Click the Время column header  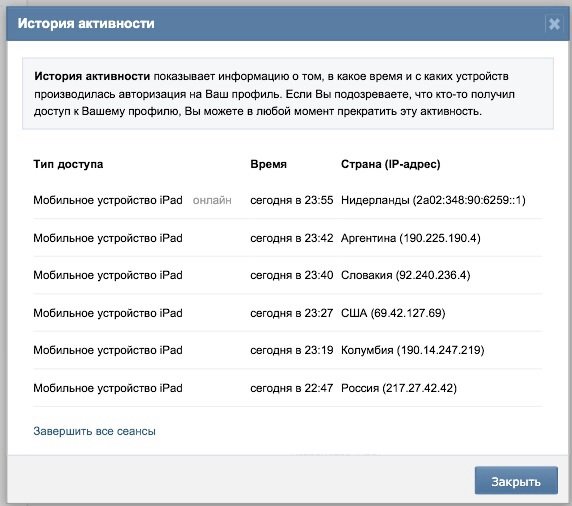(268, 164)
